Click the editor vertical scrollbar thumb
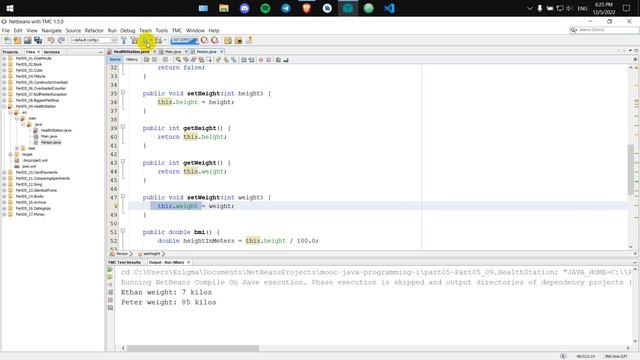Image resolution: width=640 pixels, height=360 pixels. pyautogui.click(x=631, y=169)
